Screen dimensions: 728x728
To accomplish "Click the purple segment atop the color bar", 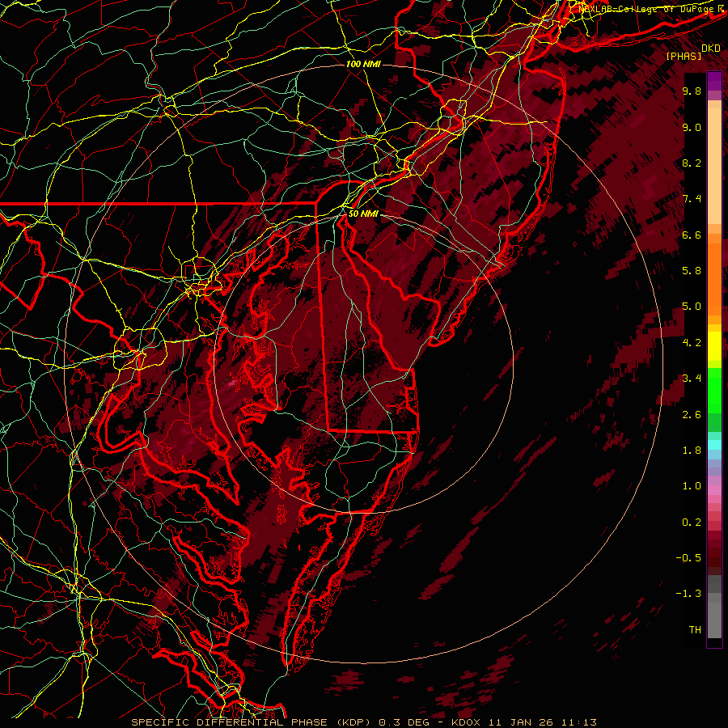I will (714, 81).
